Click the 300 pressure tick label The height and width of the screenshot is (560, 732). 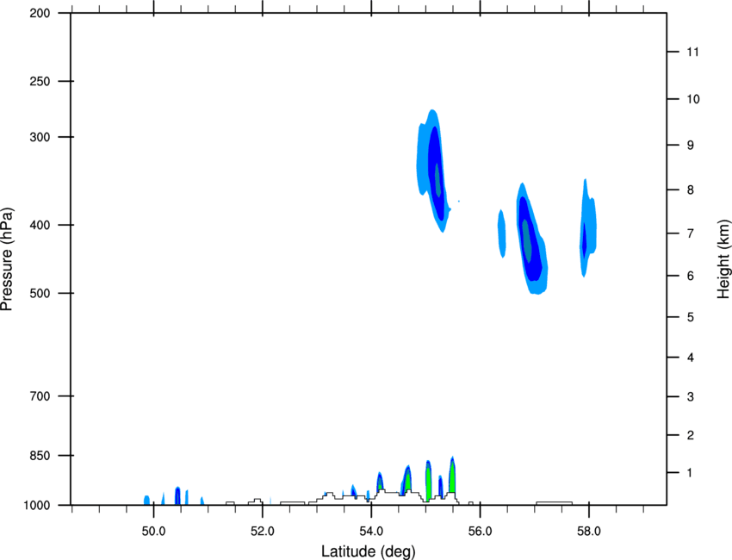[x=40, y=137]
